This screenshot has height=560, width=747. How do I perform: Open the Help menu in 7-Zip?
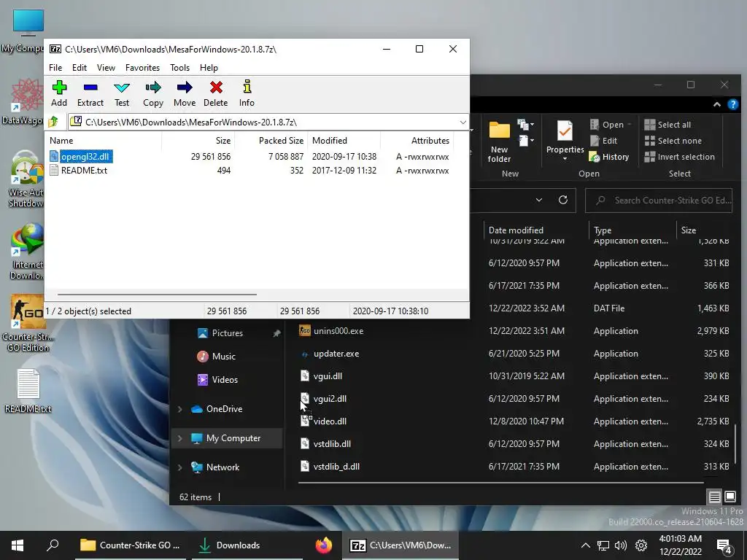(x=209, y=68)
